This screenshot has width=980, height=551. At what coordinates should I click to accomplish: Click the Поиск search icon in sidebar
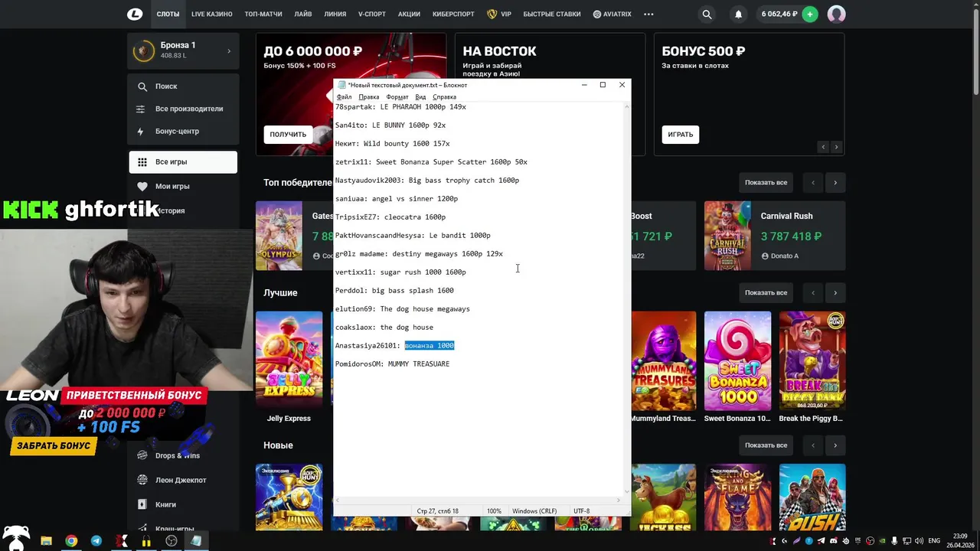142,86
